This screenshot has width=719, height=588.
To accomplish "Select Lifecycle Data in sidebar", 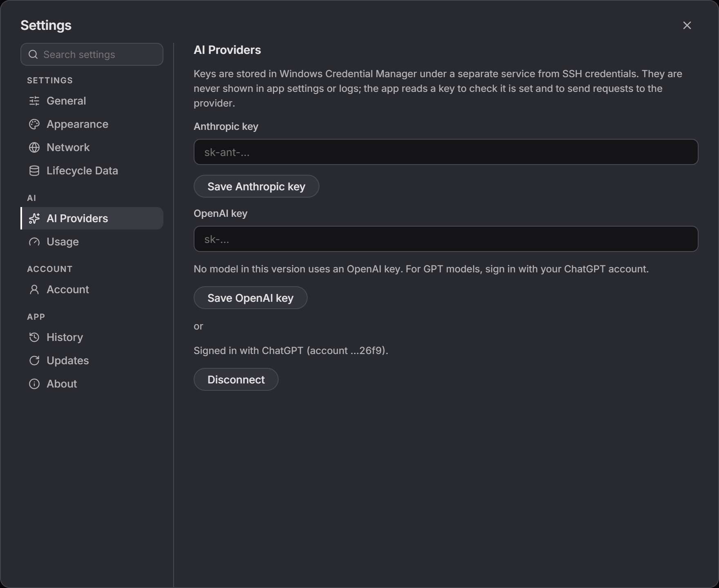I will pyautogui.click(x=92, y=171).
